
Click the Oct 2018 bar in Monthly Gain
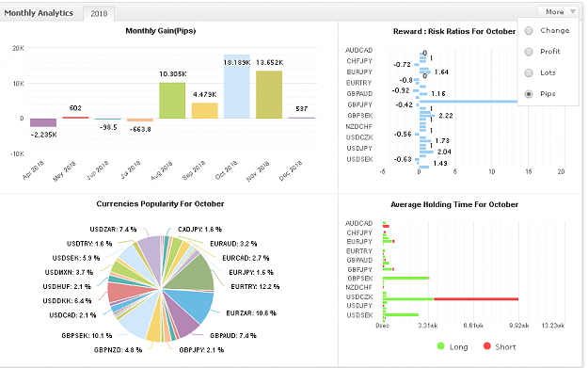tap(237, 87)
